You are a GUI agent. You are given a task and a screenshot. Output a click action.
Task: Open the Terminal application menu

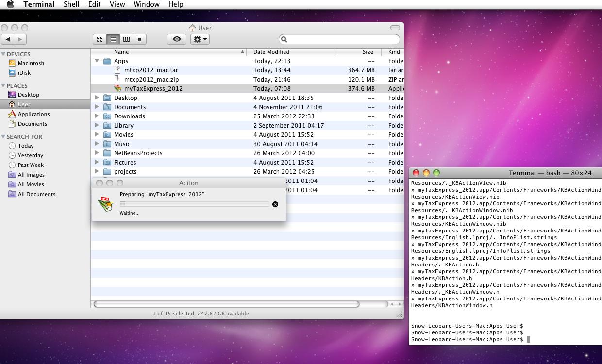click(39, 4)
